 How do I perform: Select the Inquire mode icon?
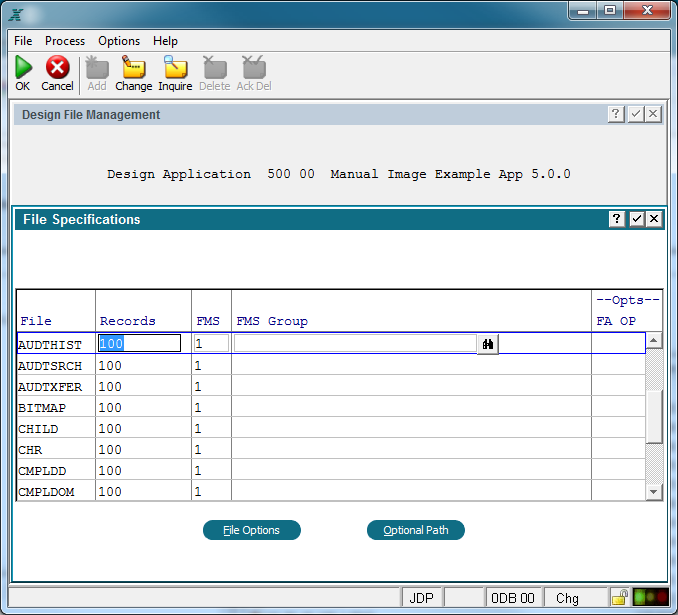(x=175, y=67)
